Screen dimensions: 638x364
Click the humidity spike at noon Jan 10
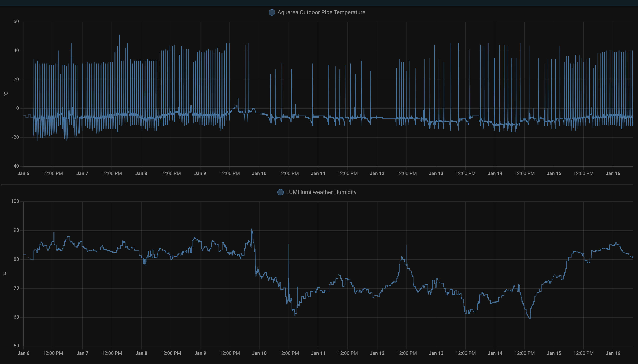[x=289, y=244]
